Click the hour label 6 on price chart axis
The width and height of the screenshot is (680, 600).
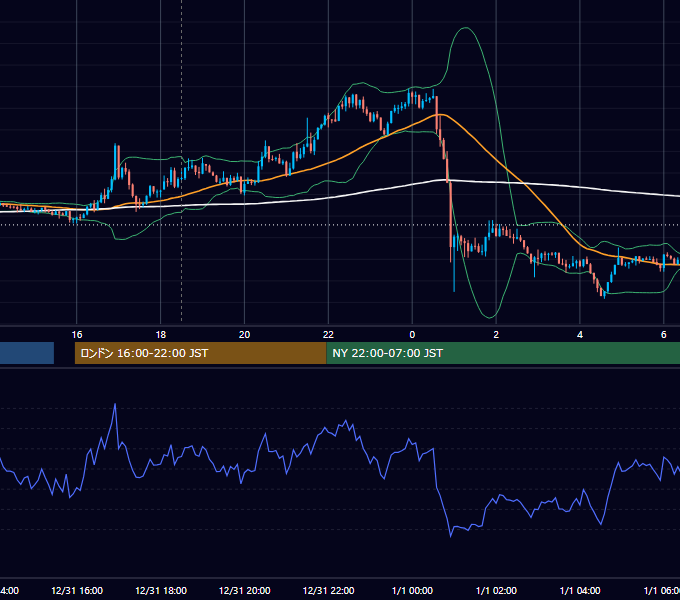pos(664,335)
